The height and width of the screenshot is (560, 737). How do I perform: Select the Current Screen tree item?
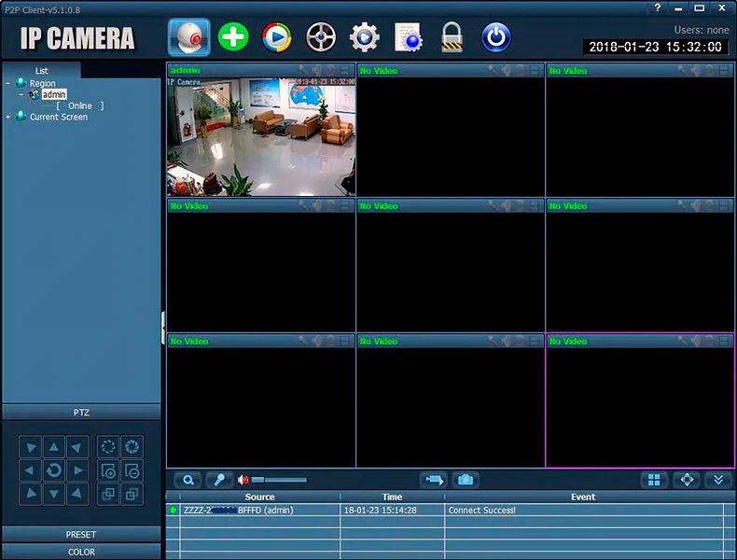pos(58,117)
